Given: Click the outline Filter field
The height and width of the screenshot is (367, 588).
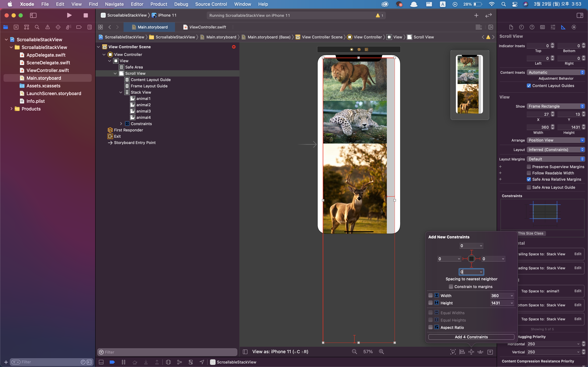Looking at the screenshot, I should [167, 352].
